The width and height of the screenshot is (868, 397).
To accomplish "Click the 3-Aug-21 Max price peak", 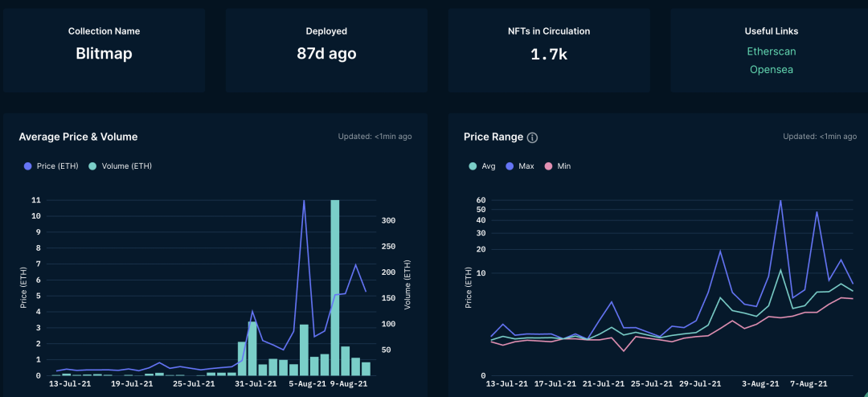I will click(x=780, y=200).
